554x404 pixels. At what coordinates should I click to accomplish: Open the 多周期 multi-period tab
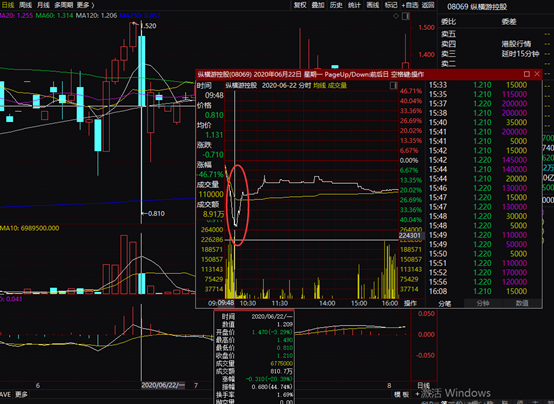point(64,5)
